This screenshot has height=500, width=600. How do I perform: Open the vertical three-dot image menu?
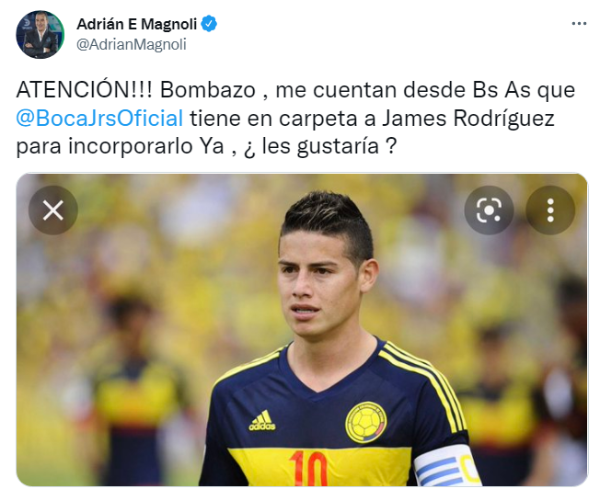(550, 210)
